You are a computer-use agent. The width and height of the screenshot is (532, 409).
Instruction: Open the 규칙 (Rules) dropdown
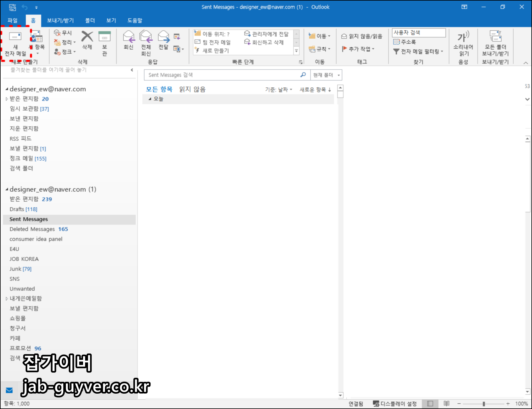click(x=320, y=49)
